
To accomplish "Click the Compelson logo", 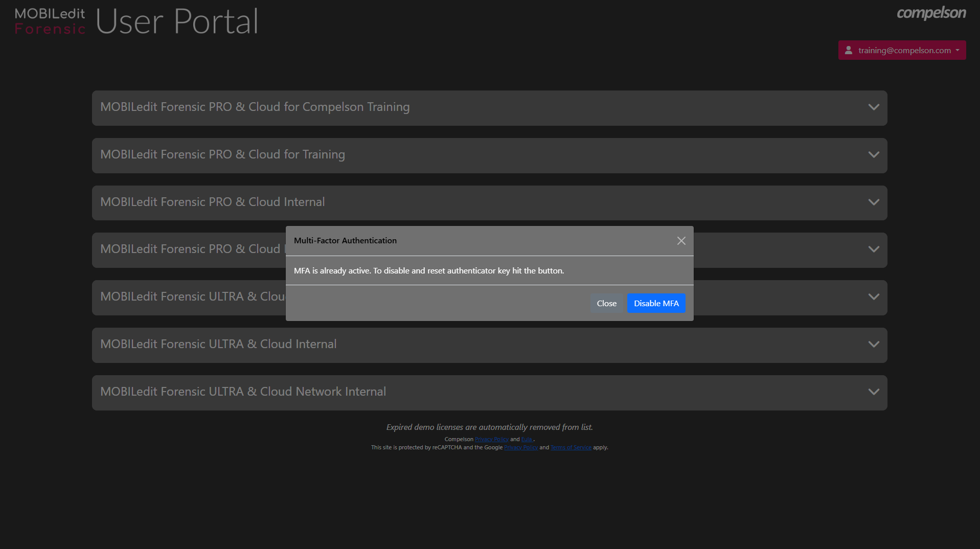I will point(931,13).
